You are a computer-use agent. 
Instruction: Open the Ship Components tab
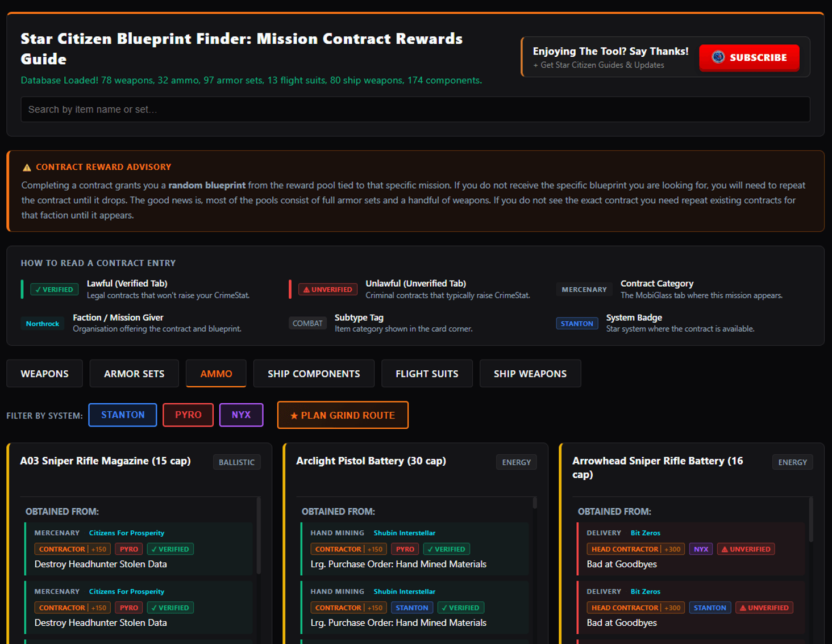(x=314, y=374)
